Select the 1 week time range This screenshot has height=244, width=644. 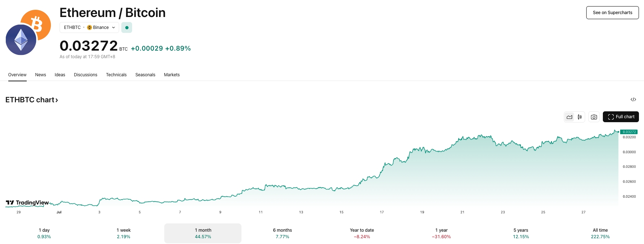[x=123, y=233]
